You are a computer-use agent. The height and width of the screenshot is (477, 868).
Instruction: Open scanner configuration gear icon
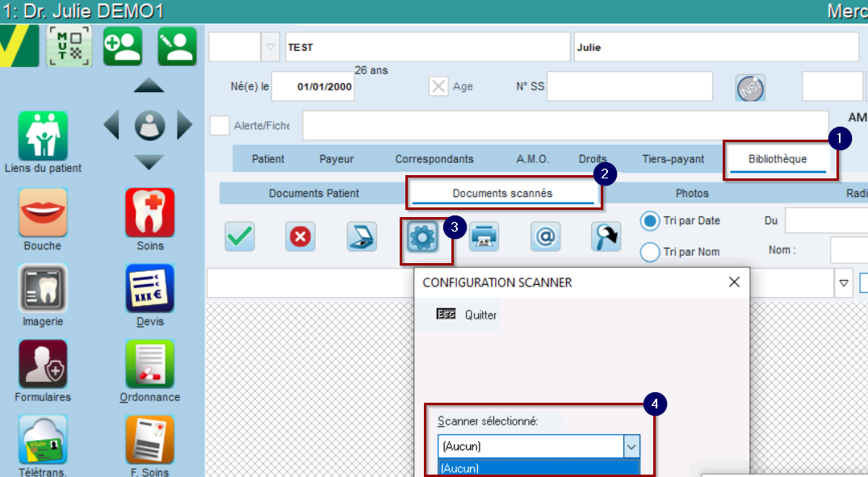pyautogui.click(x=423, y=237)
